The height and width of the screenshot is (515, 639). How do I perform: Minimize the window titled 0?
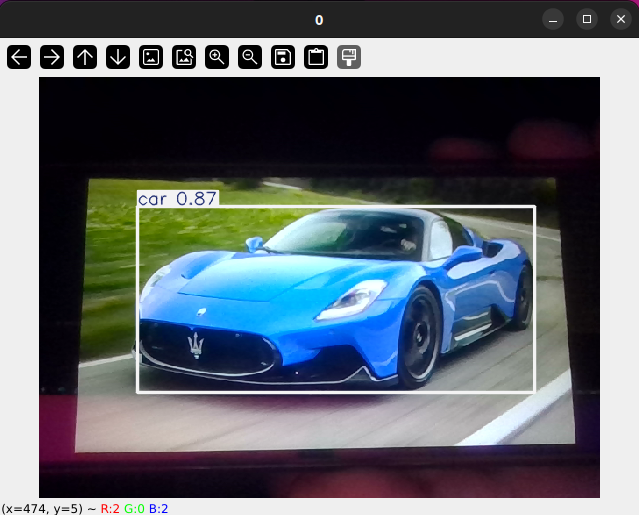[x=553, y=19]
